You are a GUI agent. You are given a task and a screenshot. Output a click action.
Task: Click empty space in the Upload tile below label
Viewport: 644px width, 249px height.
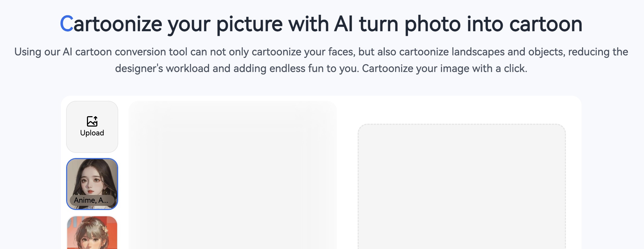(x=92, y=145)
